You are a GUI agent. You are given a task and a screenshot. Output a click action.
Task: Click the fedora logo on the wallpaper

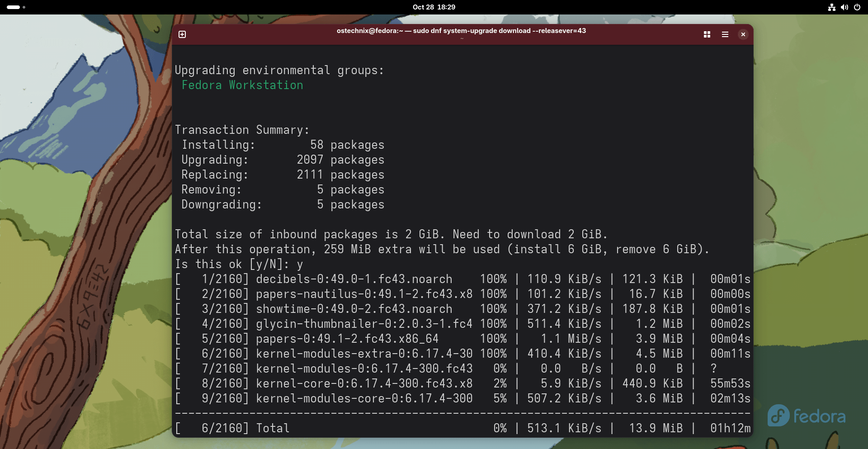806,416
